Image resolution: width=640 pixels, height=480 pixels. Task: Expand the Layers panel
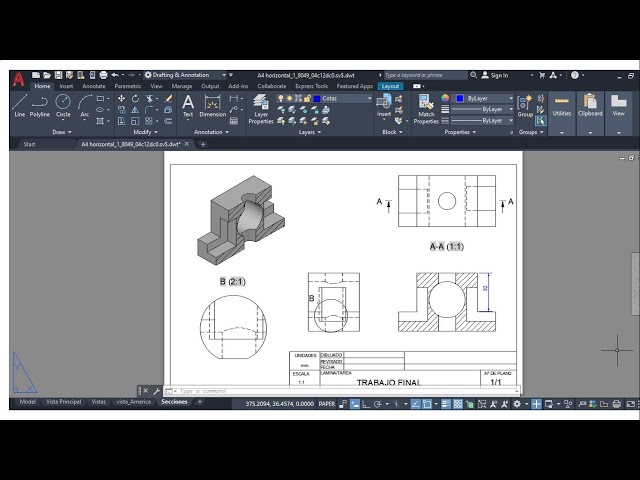pos(310,132)
